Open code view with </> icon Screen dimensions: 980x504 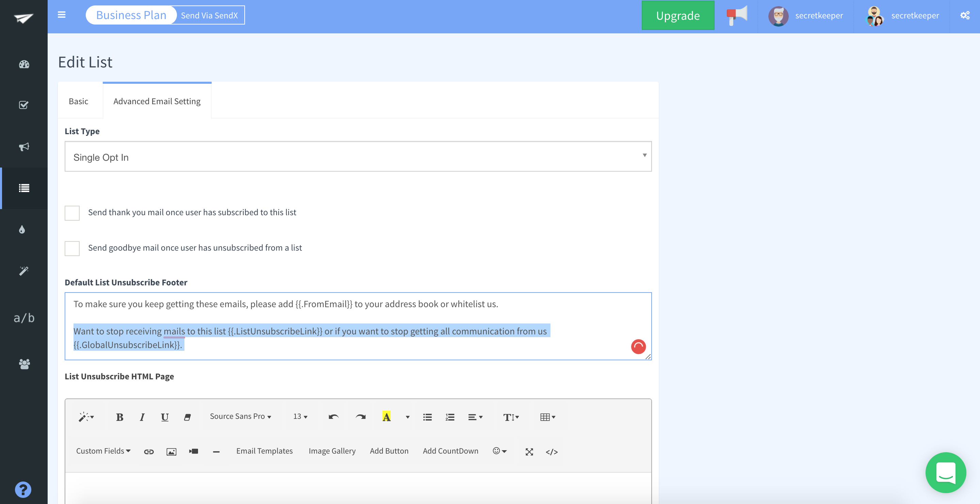[552, 452]
